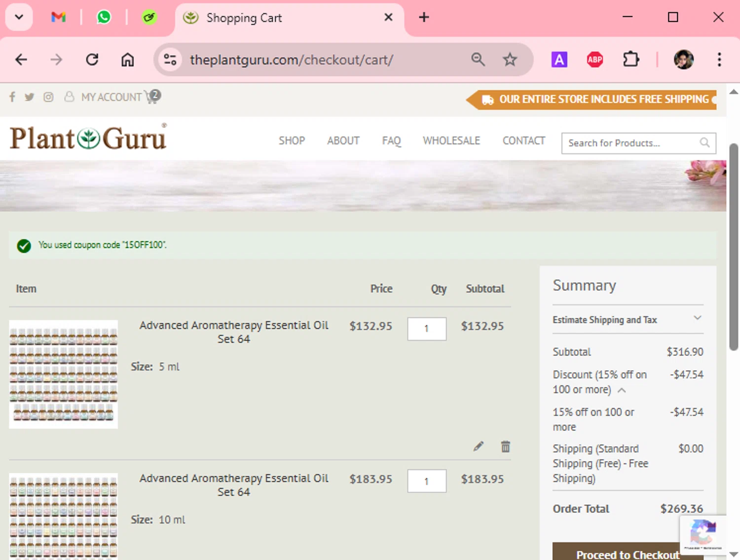Open the Chrome three-dot menu
The image size is (740, 560).
click(719, 60)
